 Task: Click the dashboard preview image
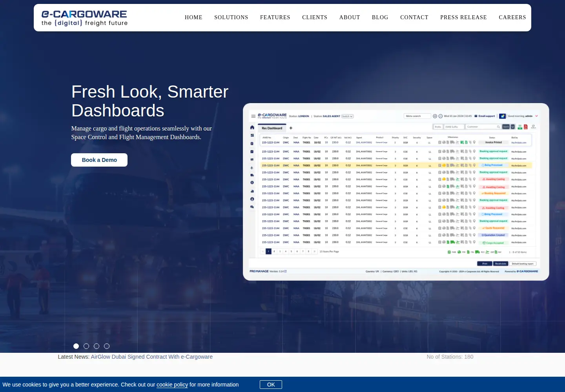pyautogui.click(x=396, y=192)
